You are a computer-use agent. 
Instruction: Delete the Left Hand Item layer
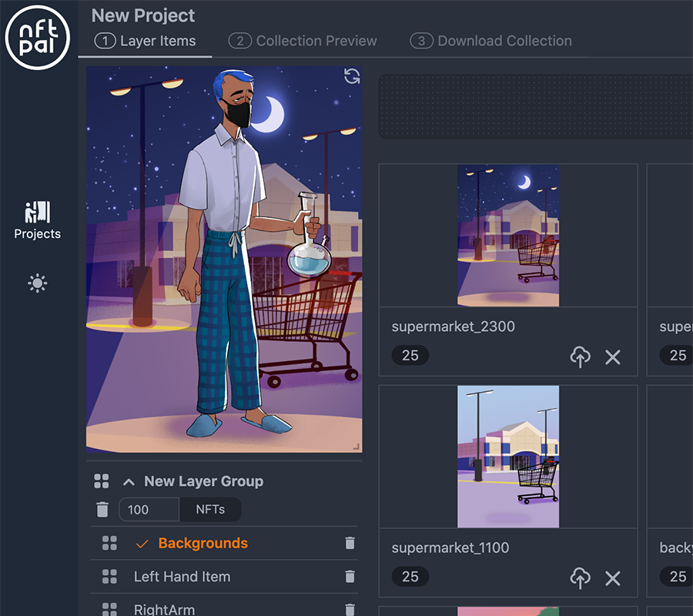coord(350,577)
